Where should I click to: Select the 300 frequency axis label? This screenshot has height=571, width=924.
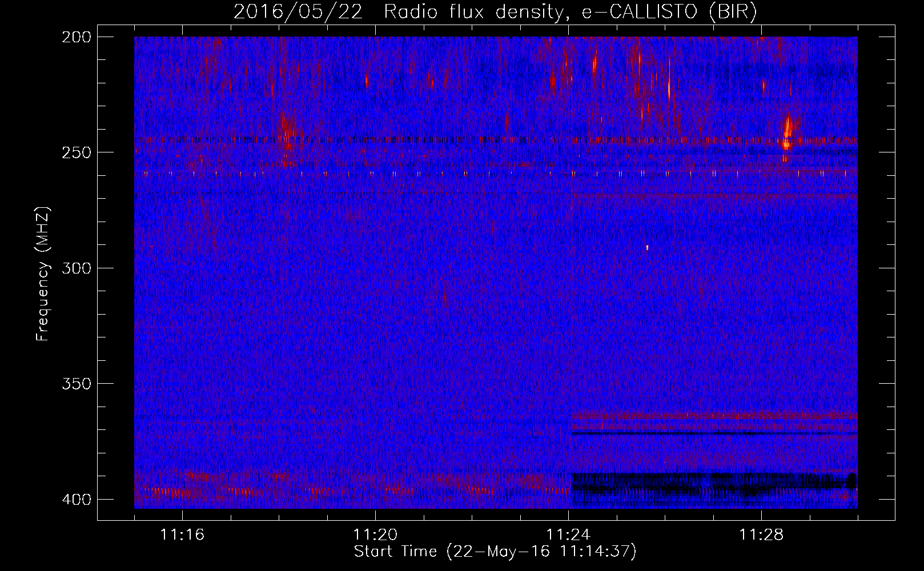point(76,268)
